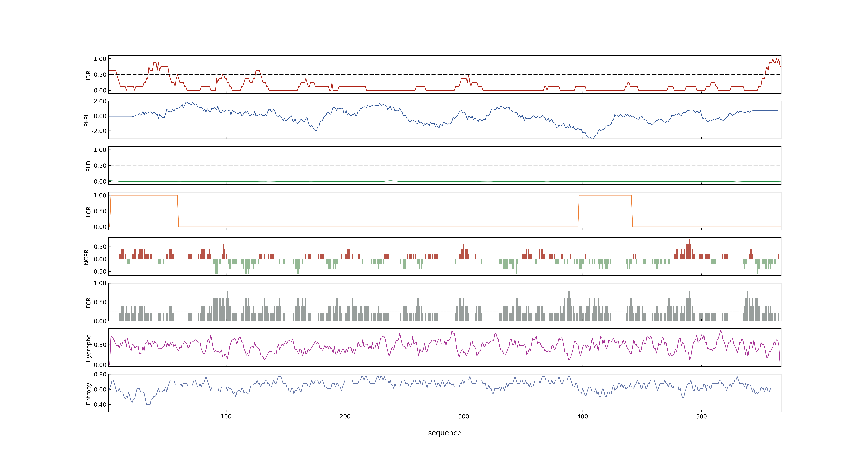Click the 1.00 tick on PLD axis

pyautogui.click(x=100, y=150)
